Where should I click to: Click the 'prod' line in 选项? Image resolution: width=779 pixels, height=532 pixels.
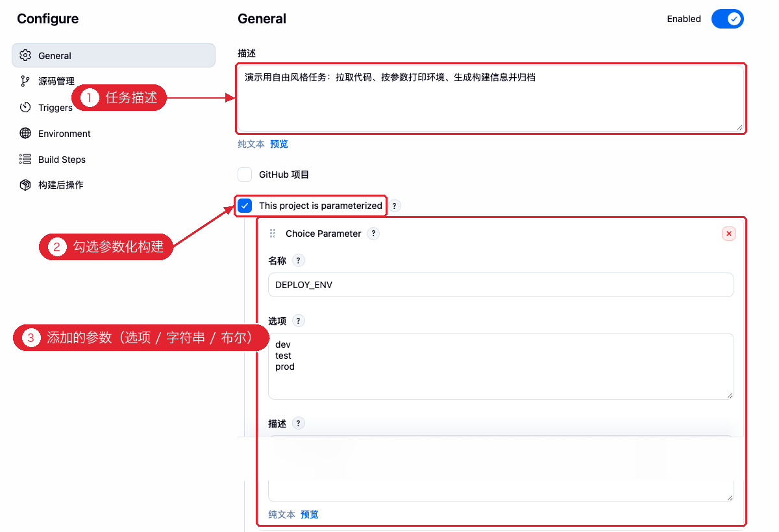coord(285,367)
